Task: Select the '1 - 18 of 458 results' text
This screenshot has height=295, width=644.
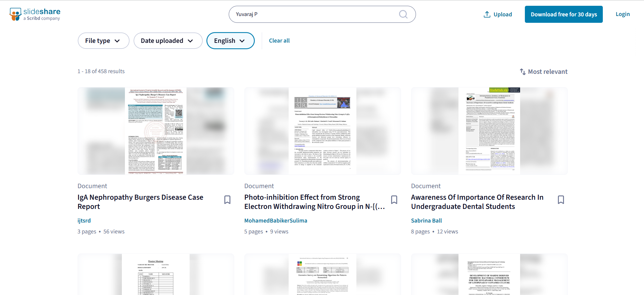Action: (x=101, y=71)
